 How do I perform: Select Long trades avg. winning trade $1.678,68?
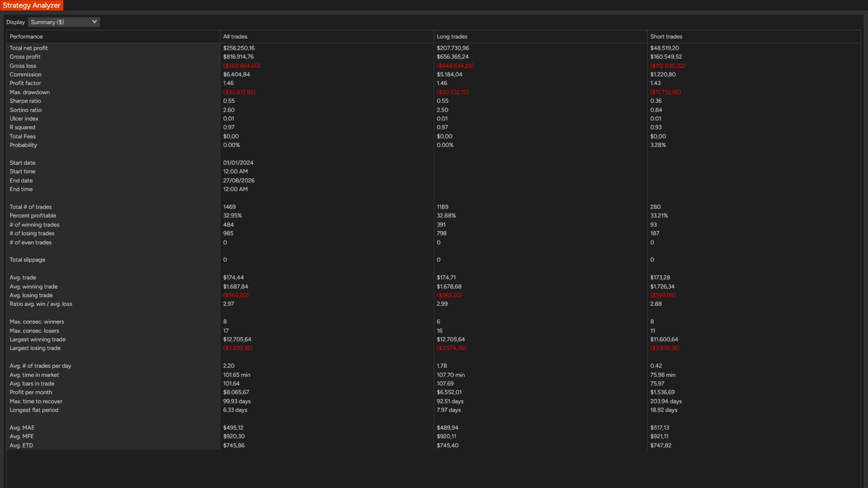coord(449,287)
